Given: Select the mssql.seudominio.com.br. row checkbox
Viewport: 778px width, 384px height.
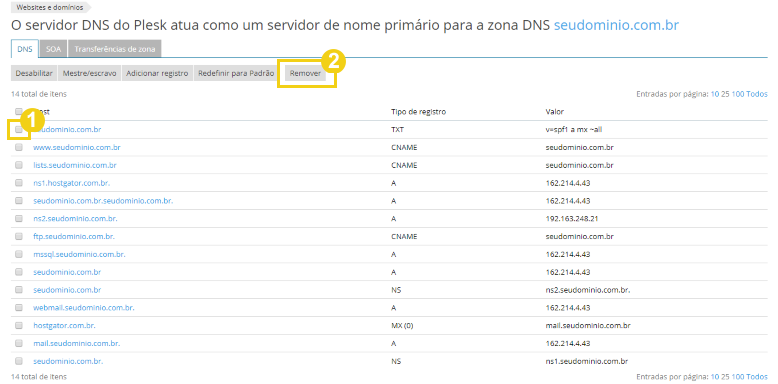Looking at the screenshot, I should (x=19, y=254).
